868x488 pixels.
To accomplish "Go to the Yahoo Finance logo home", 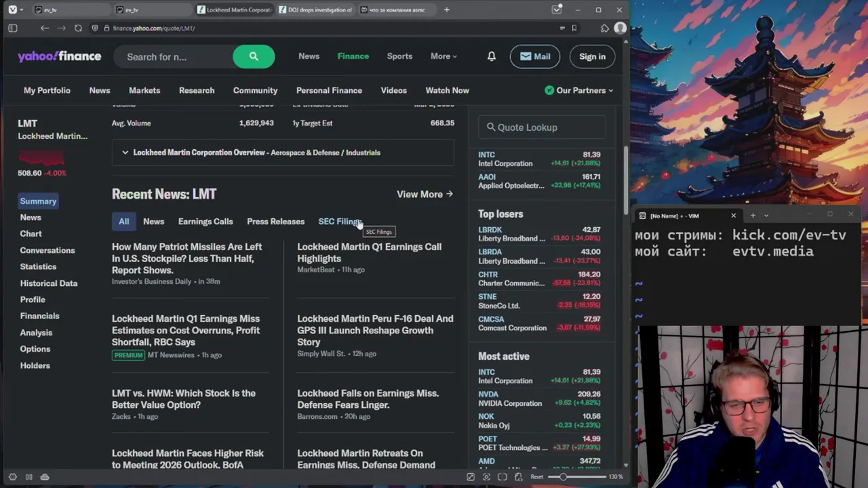I will click(60, 56).
